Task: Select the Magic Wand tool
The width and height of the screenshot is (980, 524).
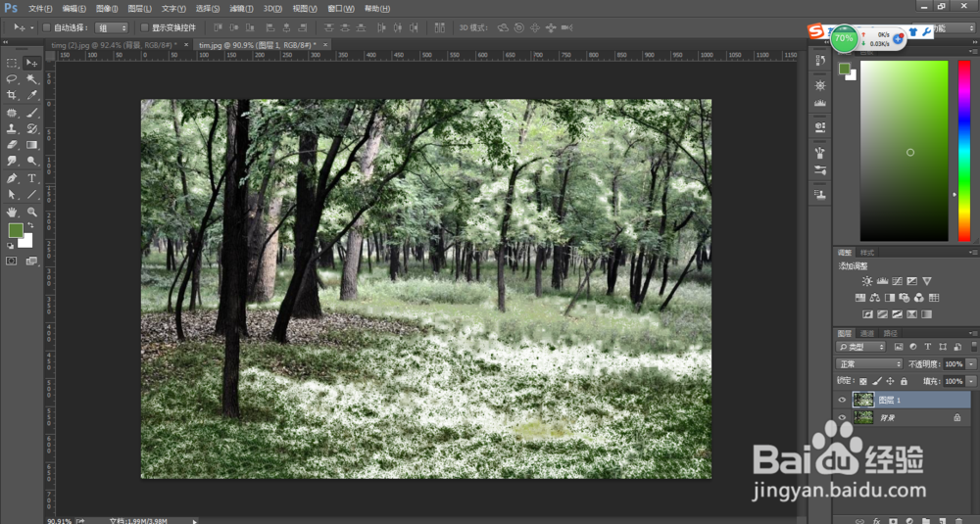Action: click(x=31, y=79)
